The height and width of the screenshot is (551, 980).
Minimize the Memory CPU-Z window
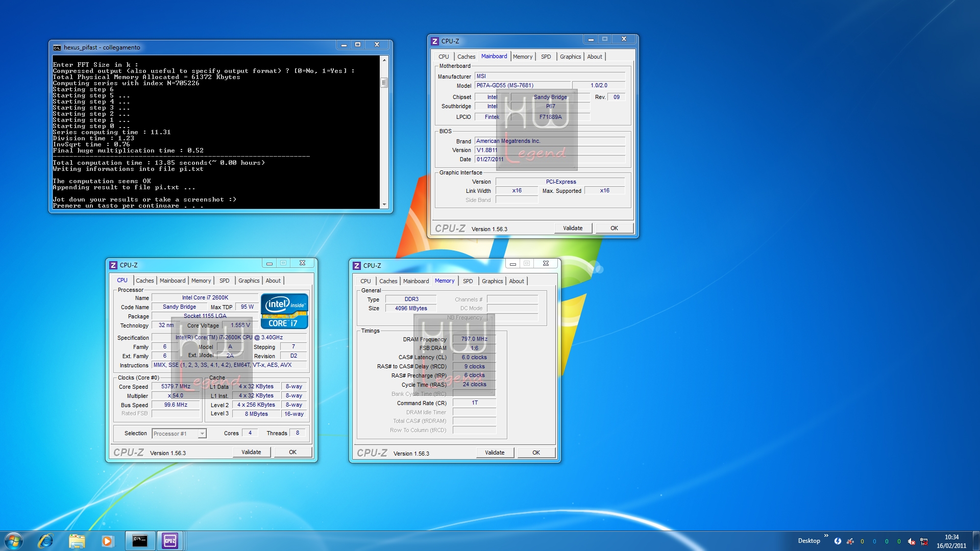point(513,264)
